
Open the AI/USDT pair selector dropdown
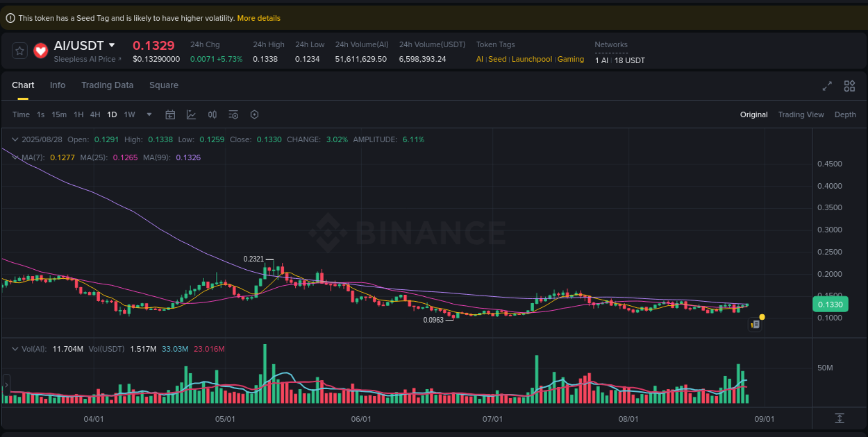[x=113, y=44]
